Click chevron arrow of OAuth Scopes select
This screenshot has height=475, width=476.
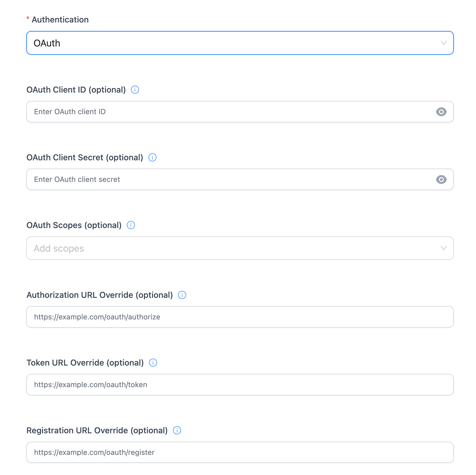[443, 248]
